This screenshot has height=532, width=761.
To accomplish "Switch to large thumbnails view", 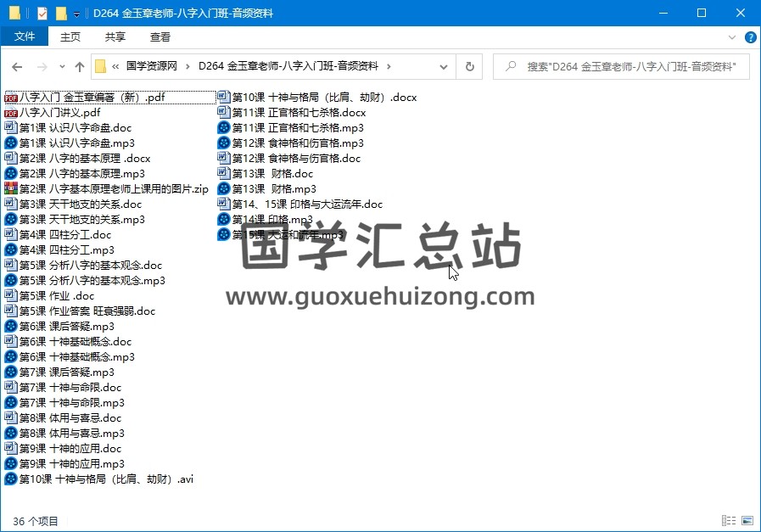I will click(x=747, y=521).
